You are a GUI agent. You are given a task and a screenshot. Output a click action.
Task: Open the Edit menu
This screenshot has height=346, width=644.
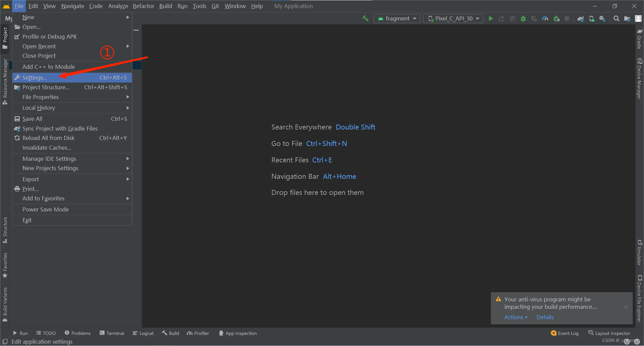33,6
